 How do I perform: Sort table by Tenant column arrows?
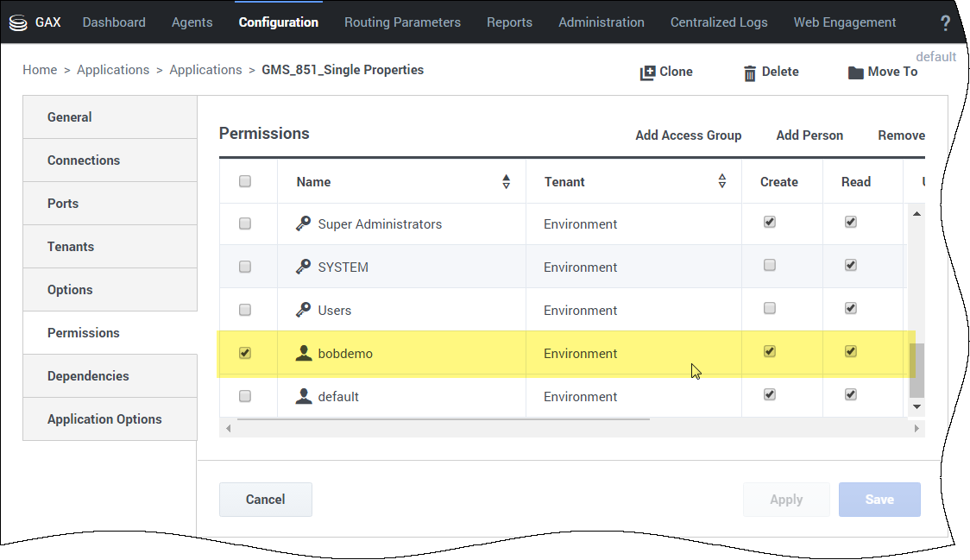pyautogui.click(x=722, y=180)
